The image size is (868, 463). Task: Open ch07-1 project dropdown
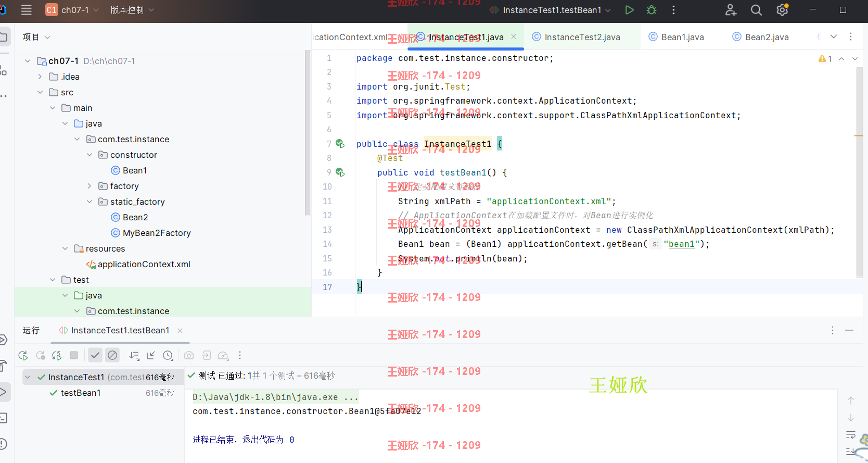point(72,10)
